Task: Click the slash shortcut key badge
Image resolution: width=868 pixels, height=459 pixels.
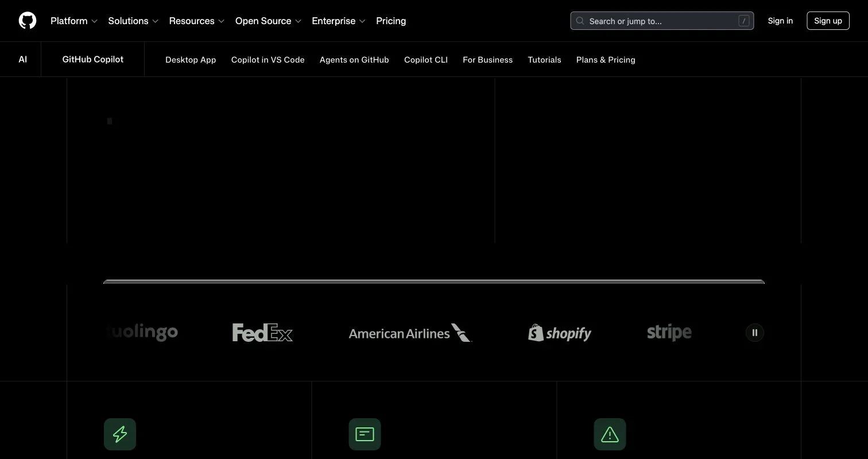Action: [744, 21]
